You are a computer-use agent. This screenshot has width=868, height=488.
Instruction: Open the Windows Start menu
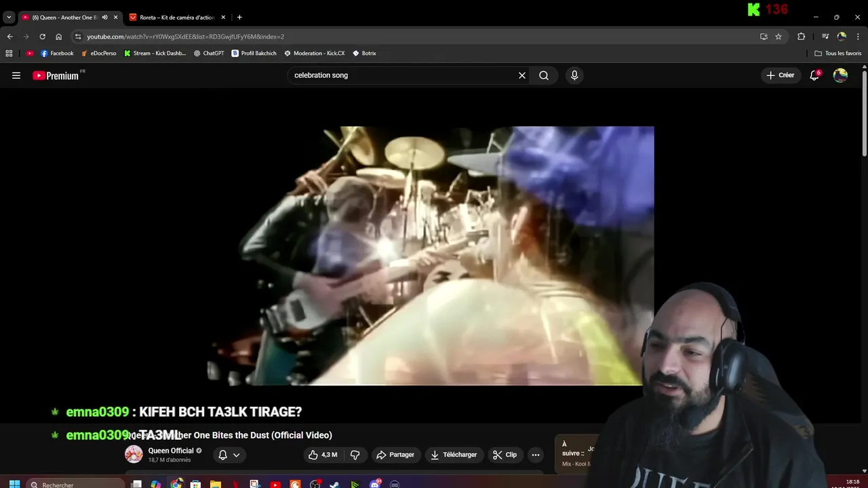click(14, 484)
